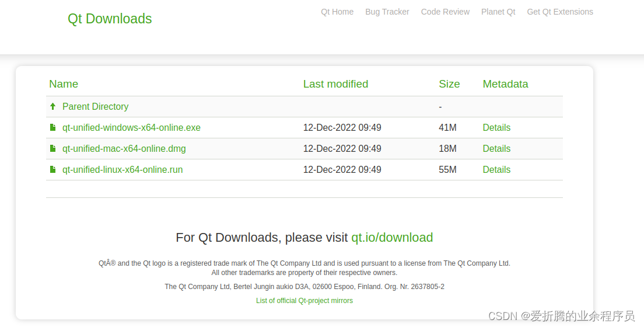Click the 'For Qt Downloads, please visit' text
The image size is (644, 327).
pos(261,237)
